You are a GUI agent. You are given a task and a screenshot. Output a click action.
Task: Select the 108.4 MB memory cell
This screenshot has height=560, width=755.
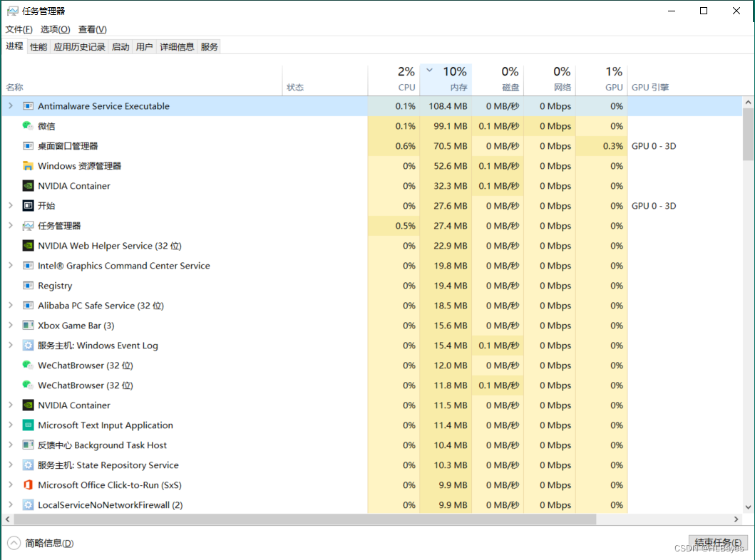click(x=446, y=106)
